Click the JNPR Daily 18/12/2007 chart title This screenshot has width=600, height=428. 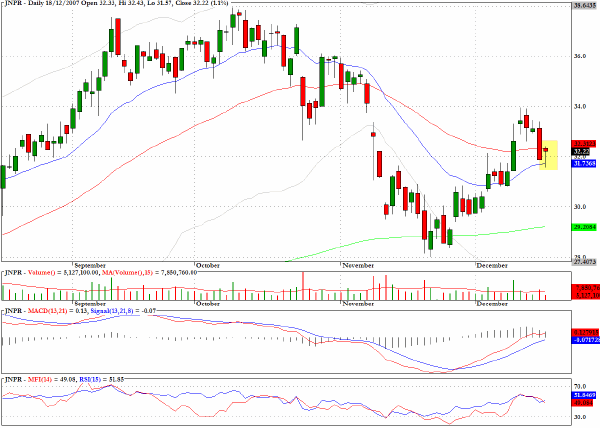[117, 3]
